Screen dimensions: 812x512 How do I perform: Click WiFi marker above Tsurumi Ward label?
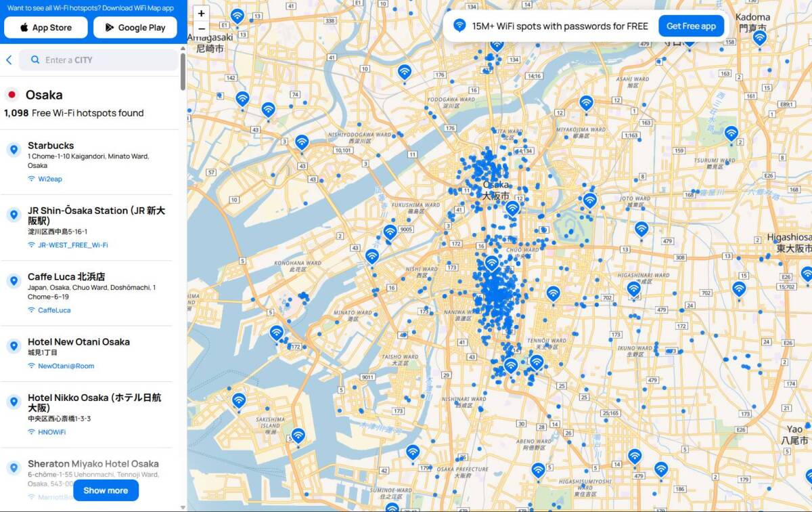731,133
